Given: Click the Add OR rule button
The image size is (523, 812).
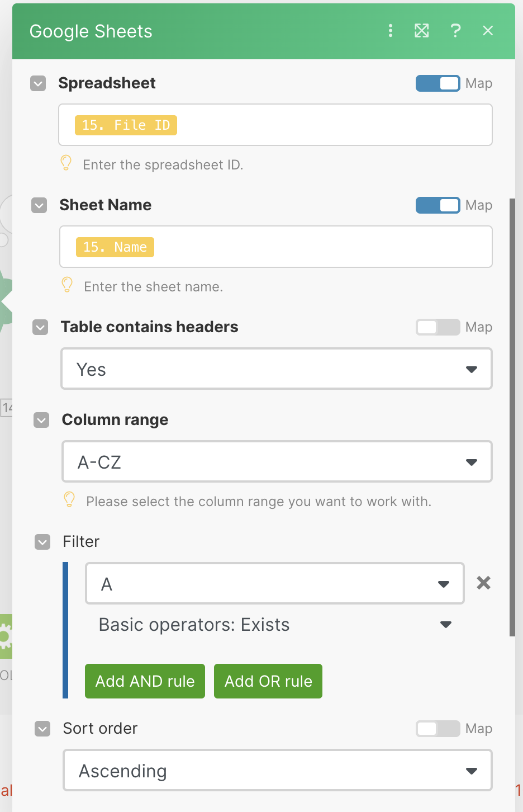Looking at the screenshot, I should (268, 681).
